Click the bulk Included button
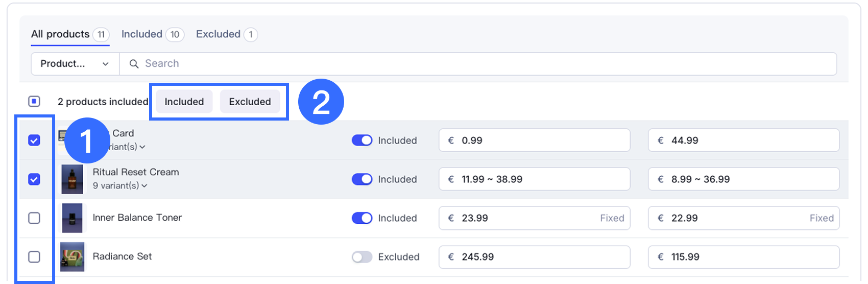 click(x=184, y=102)
